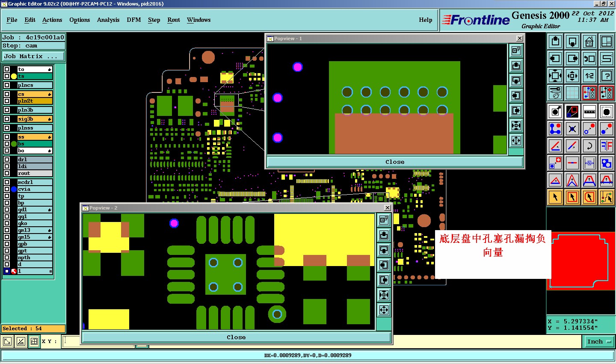Image resolution: width=616 pixels, height=364 pixels.
Task: Open the Inch units dropdown
Action: point(599,341)
